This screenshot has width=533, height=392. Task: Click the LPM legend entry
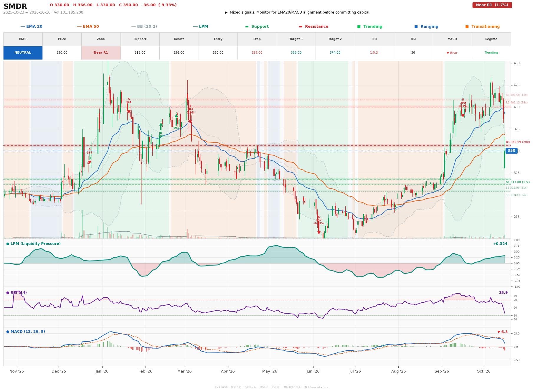pyautogui.click(x=200, y=27)
